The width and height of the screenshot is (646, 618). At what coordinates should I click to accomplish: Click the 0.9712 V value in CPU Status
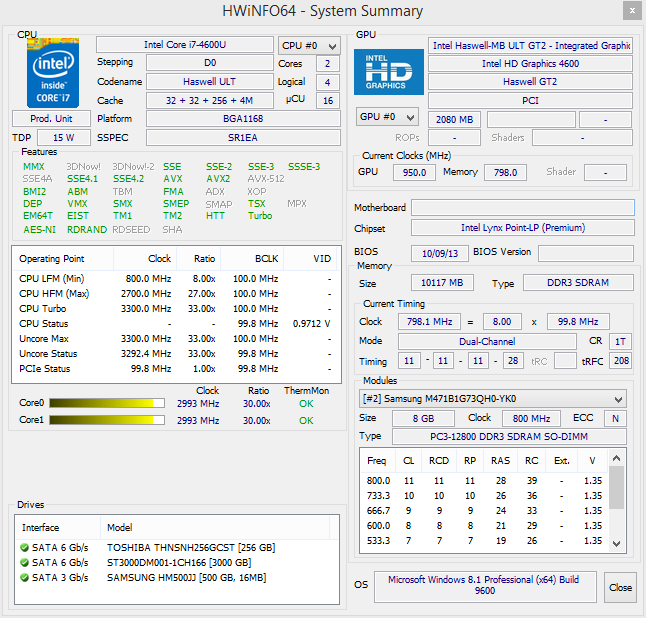[311, 324]
